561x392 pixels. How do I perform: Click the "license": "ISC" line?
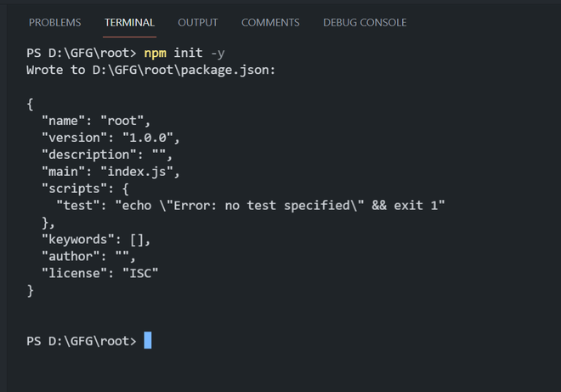(100, 274)
